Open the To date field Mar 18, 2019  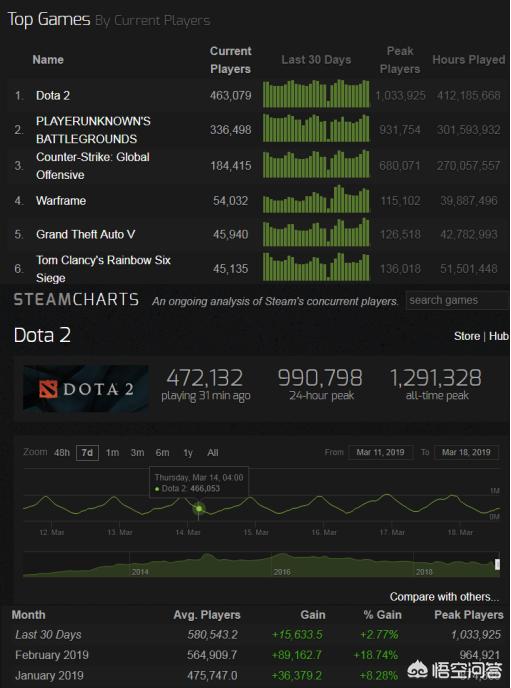point(466,452)
